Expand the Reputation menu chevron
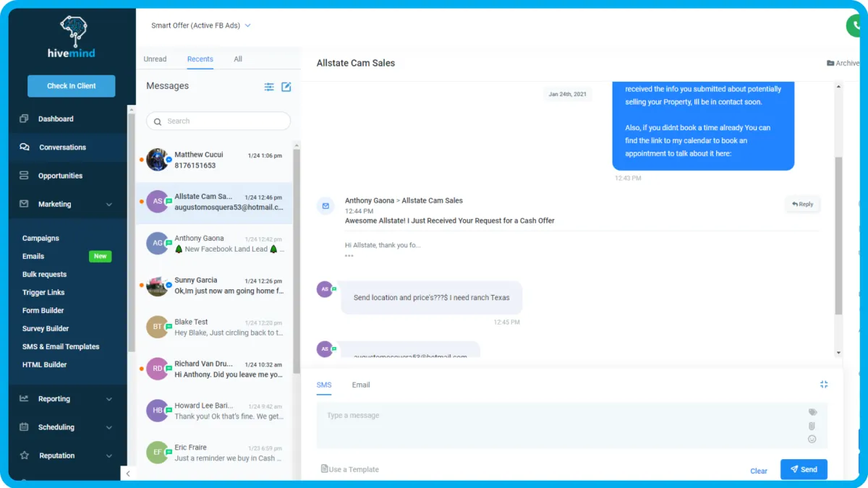Image resolution: width=868 pixels, height=488 pixels. (109, 456)
